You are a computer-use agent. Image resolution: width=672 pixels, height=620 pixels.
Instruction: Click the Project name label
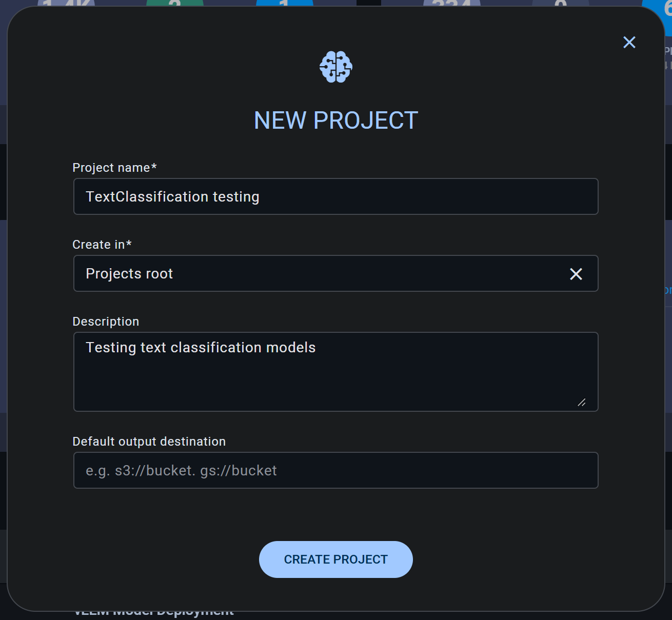(114, 167)
